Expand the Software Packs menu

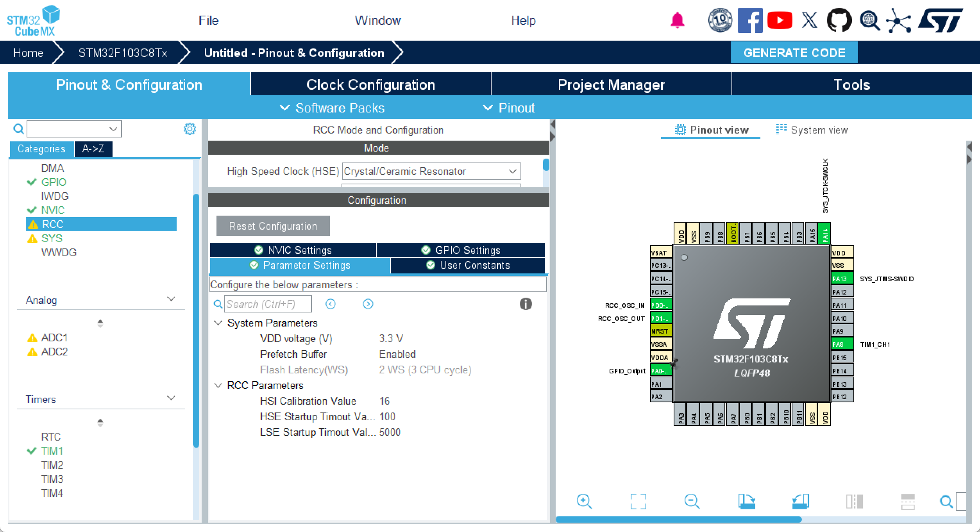click(x=333, y=108)
